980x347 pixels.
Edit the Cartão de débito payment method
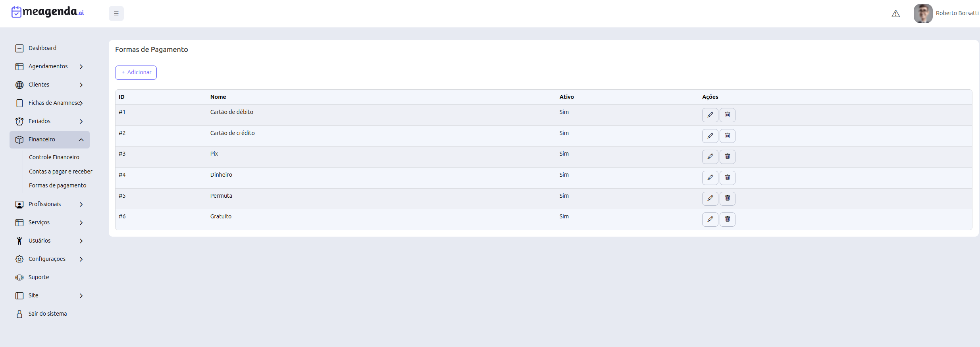(710, 115)
